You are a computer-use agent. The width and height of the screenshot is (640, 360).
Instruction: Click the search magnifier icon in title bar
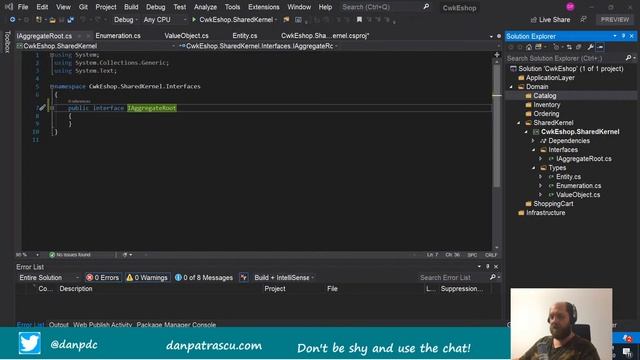click(426, 7)
